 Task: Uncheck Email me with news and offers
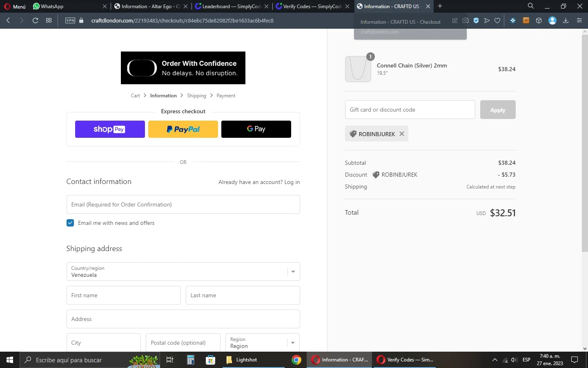coord(70,223)
